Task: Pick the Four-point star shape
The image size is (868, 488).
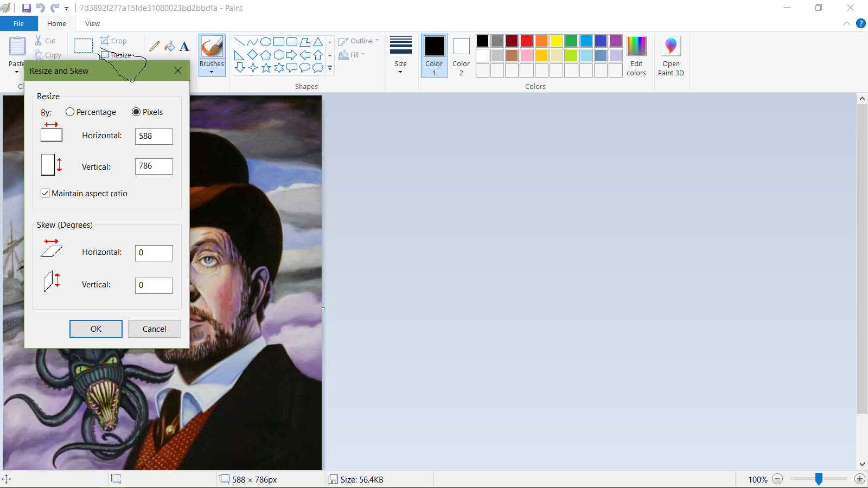Action: coord(252,68)
